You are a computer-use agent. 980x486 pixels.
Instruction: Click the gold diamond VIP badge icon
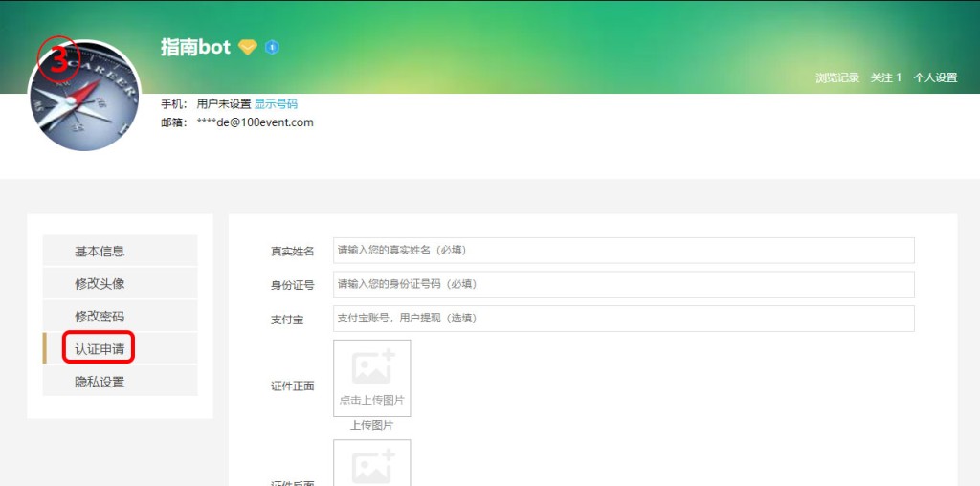(248, 47)
